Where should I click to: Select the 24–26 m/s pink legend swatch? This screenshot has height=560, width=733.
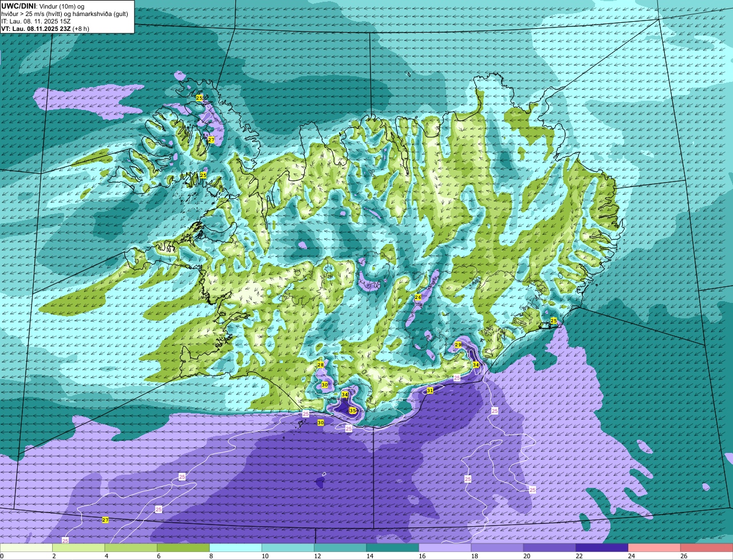(x=655, y=548)
